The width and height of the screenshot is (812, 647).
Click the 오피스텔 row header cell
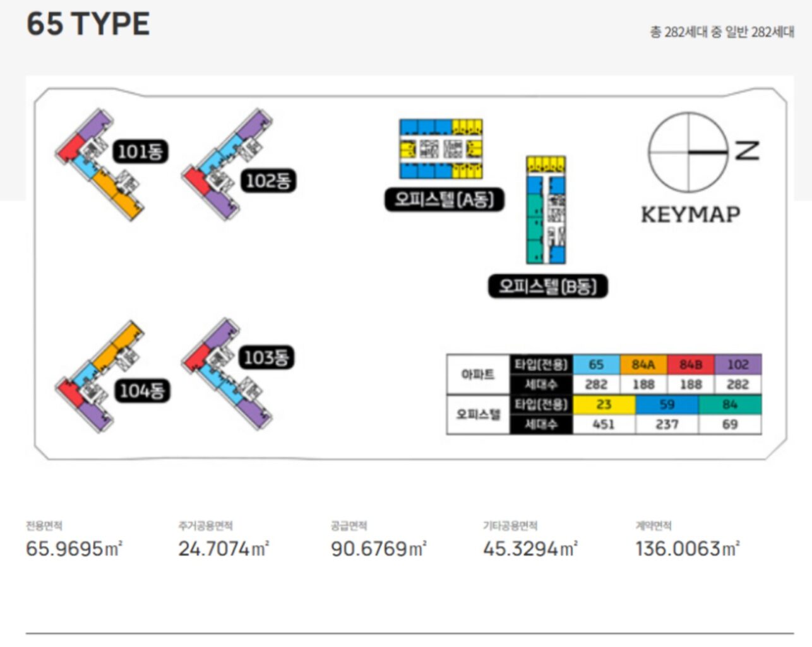[x=478, y=414]
